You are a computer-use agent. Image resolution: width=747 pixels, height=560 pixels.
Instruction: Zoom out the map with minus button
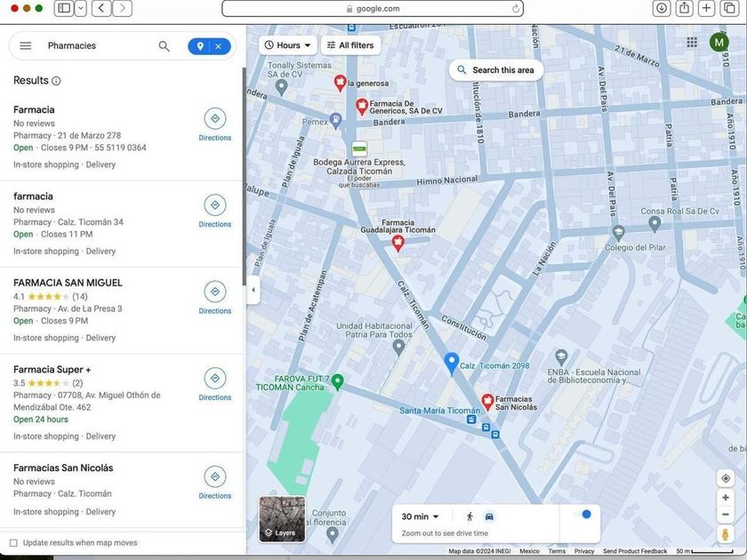[726, 515]
